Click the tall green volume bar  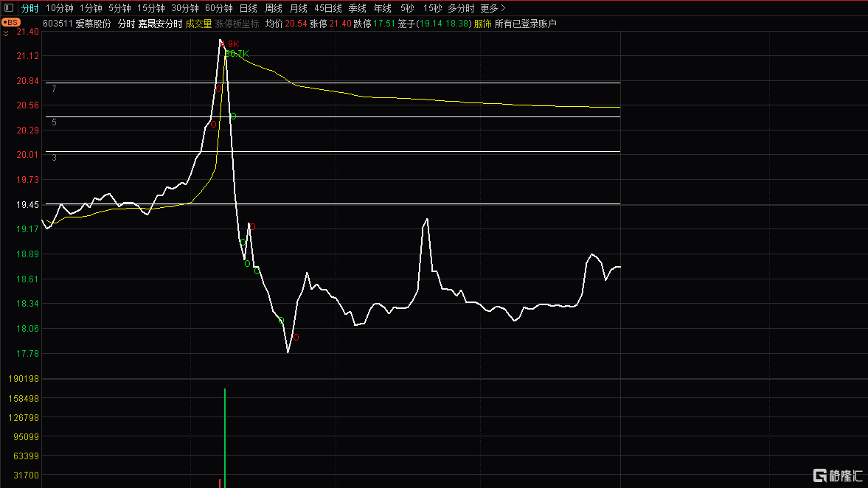(225, 438)
